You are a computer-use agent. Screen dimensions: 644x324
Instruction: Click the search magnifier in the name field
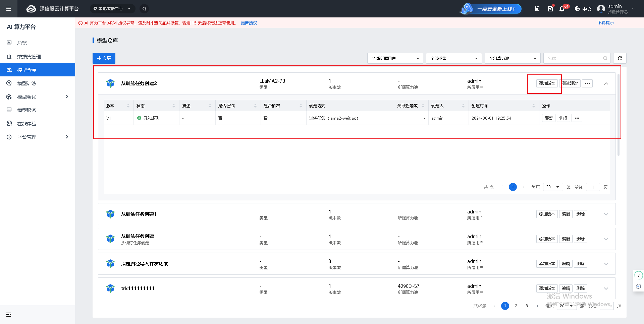click(x=605, y=58)
